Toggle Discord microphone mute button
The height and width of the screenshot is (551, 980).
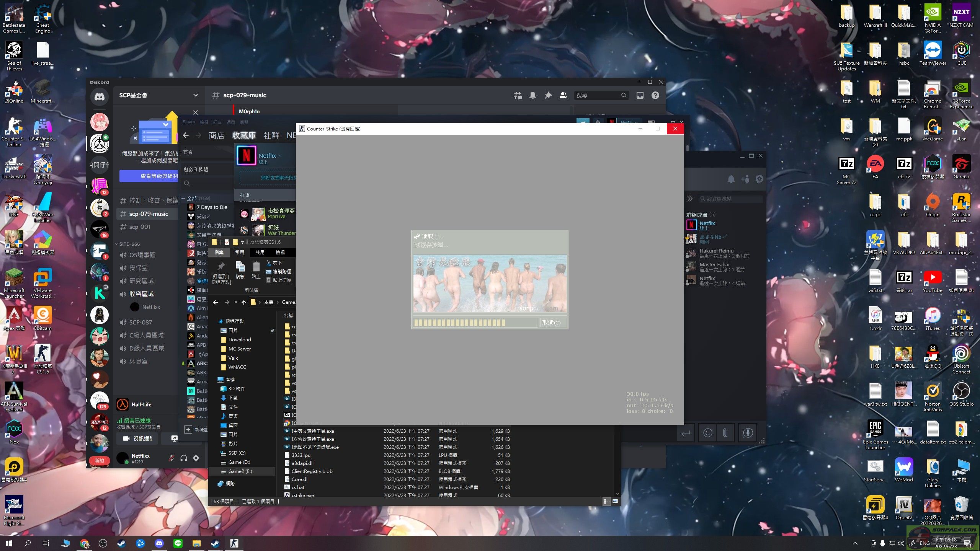pos(171,458)
